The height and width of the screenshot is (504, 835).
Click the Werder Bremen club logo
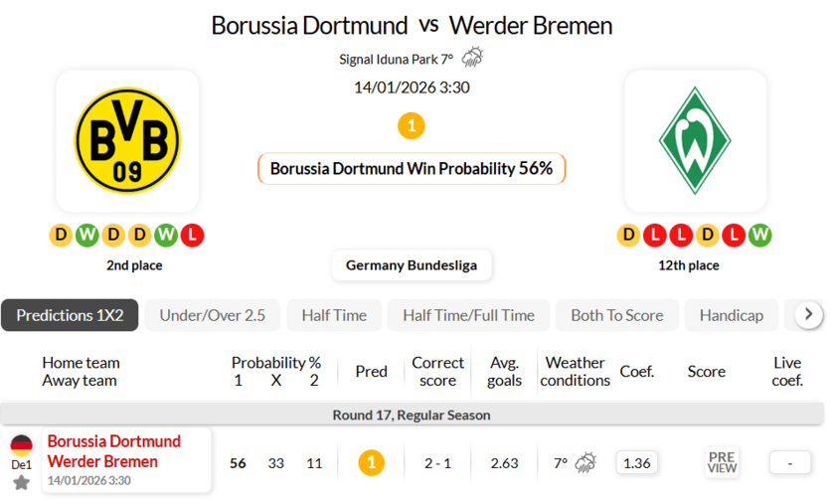click(695, 140)
